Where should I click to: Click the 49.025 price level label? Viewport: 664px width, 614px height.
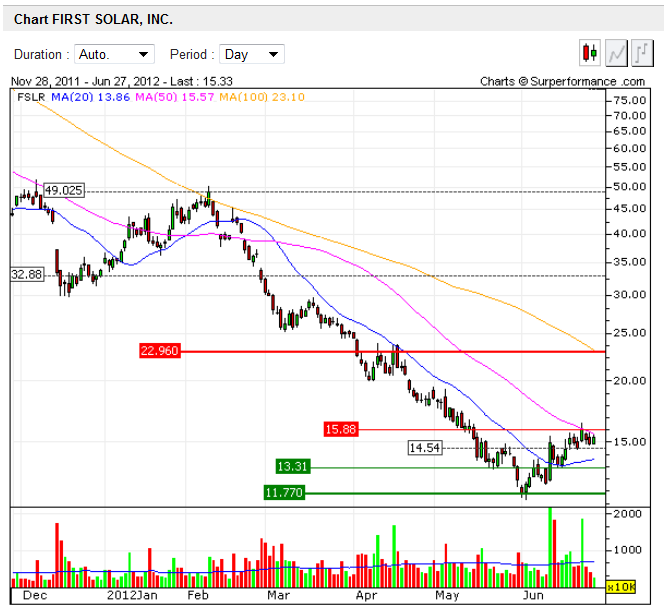[x=63, y=190]
